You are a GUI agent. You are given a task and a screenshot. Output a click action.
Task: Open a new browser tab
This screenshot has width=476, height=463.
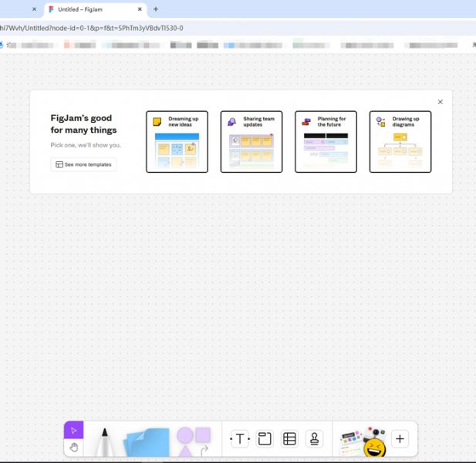coord(156,9)
